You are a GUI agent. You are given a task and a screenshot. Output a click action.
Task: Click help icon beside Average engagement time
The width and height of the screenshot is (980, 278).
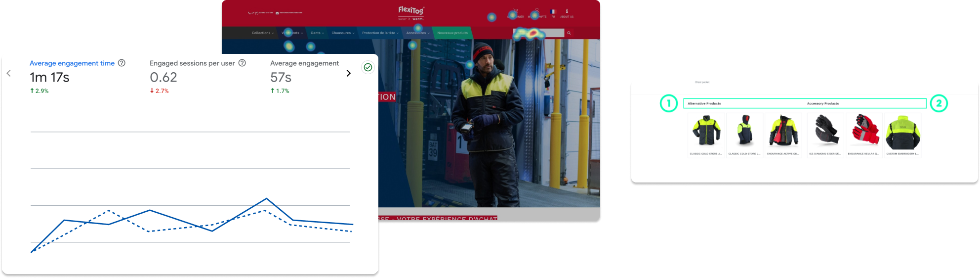pos(122,63)
